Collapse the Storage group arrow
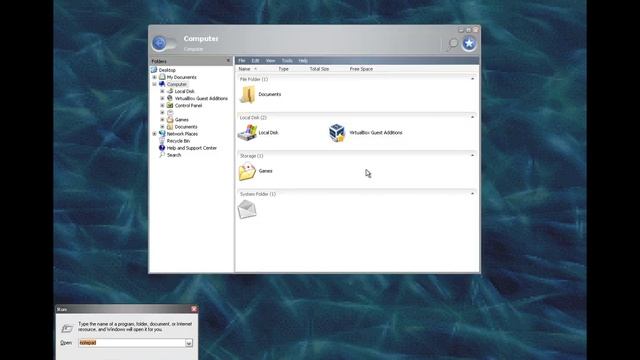 (x=473, y=156)
